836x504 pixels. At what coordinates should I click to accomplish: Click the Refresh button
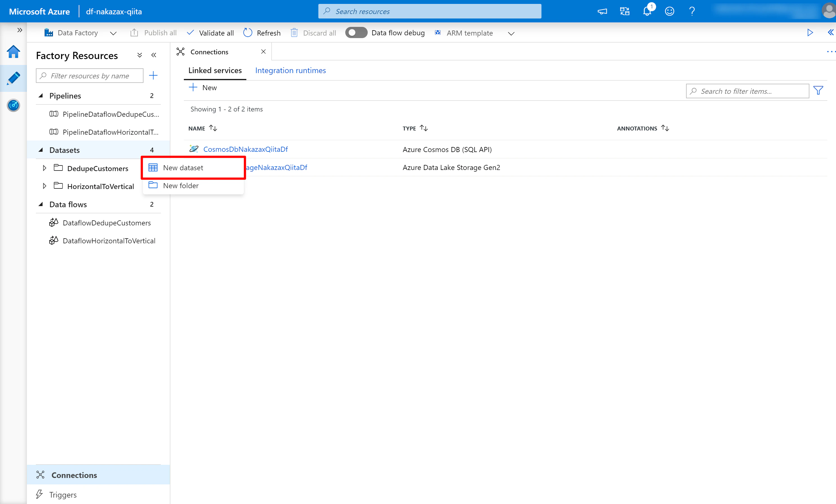click(262, 33)
